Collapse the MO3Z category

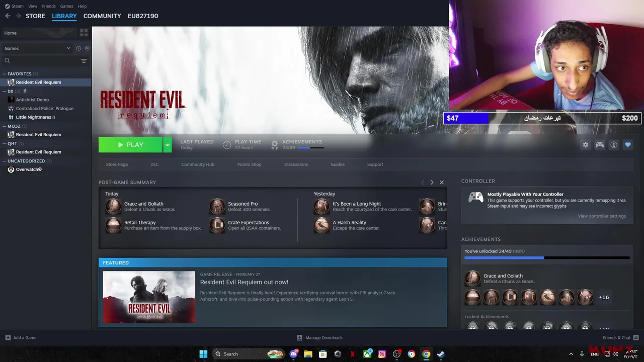click(5, 126)
